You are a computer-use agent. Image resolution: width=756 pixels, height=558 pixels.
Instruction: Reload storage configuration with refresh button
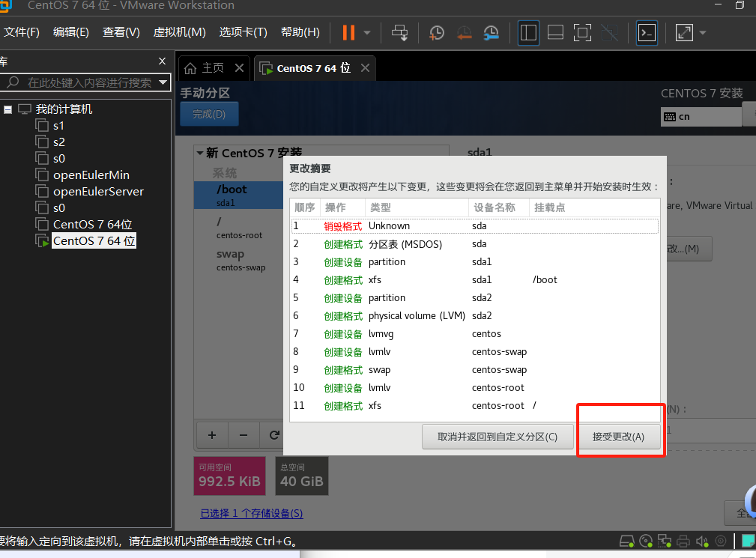(274, 436)
